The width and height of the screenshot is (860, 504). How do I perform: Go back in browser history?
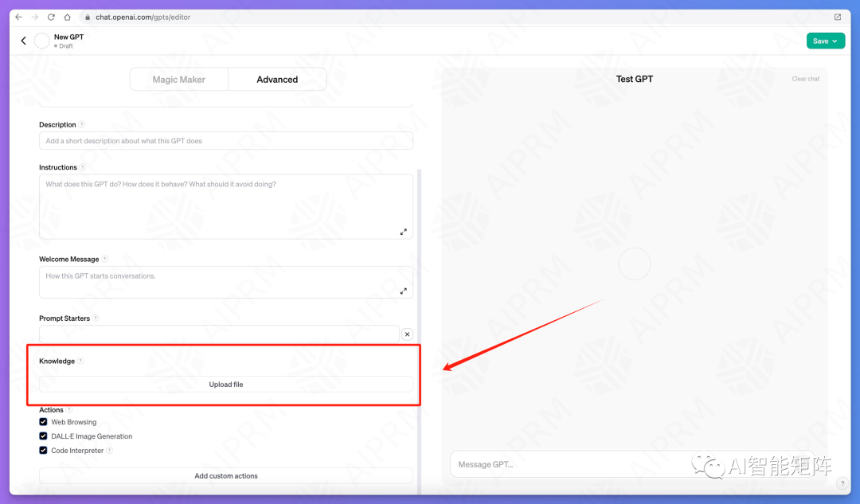click(18, 17)
